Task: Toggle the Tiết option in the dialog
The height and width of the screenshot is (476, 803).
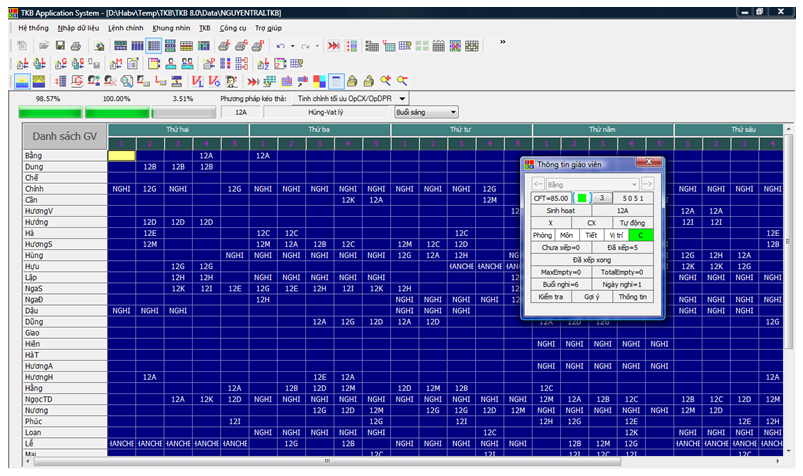Action: pos(591,235)
